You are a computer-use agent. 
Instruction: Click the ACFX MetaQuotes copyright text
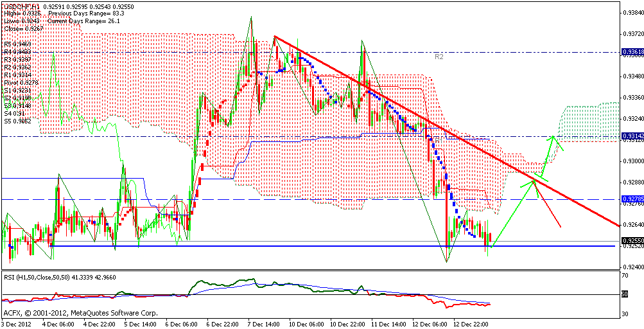(x=80, y=313)
